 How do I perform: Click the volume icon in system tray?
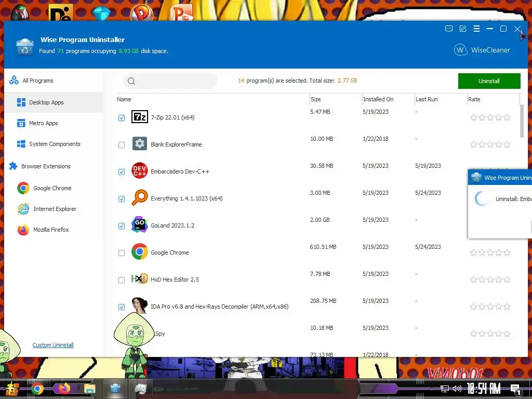[x=457, y=389]
